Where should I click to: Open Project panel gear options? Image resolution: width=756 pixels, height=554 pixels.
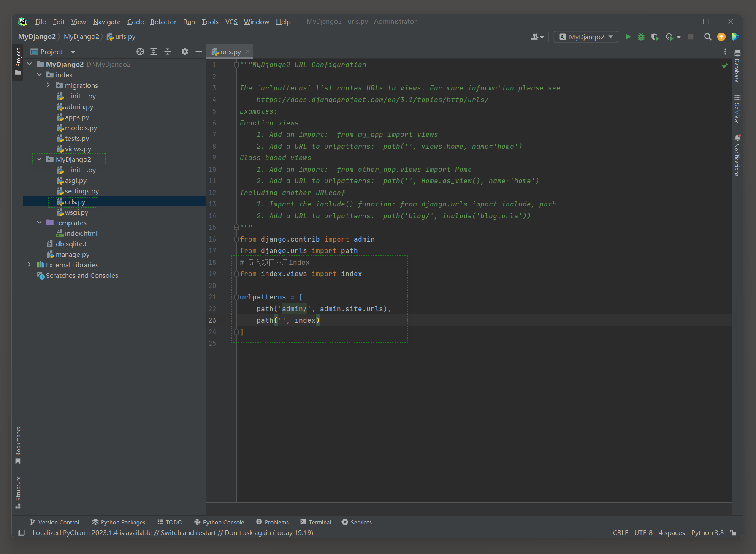click(x=185, y=52)
